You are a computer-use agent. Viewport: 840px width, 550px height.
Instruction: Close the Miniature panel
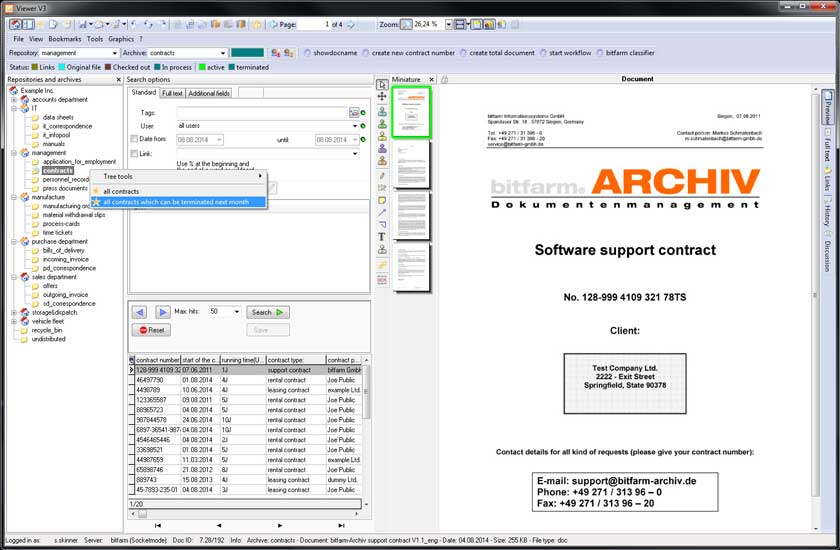[431, 79]
